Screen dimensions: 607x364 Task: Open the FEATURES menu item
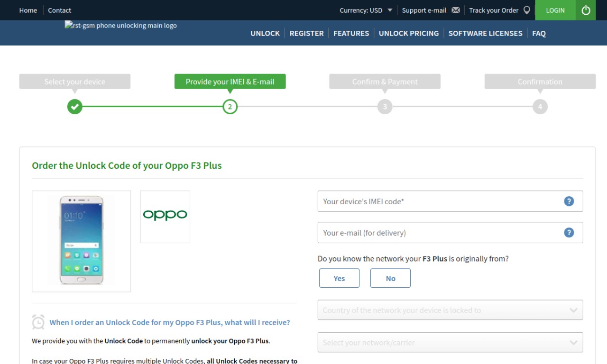[x=351, y=33]
